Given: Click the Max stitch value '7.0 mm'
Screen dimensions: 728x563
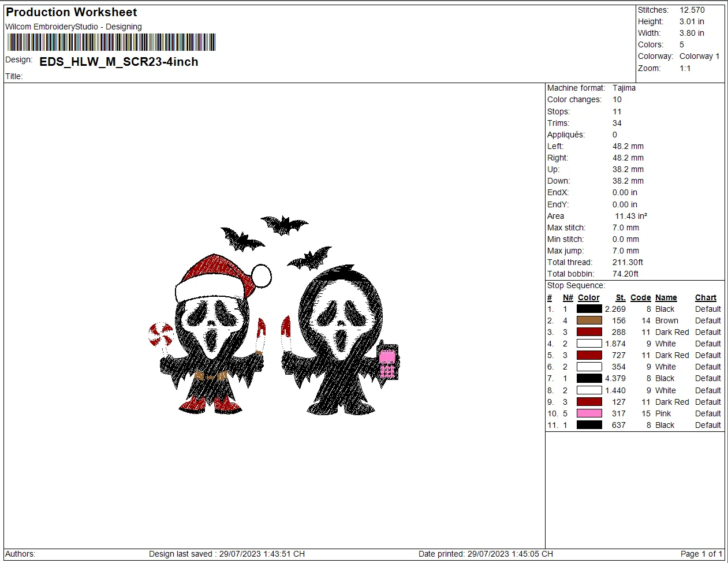Looking at the screenshot, I should [x=626, y=228].
